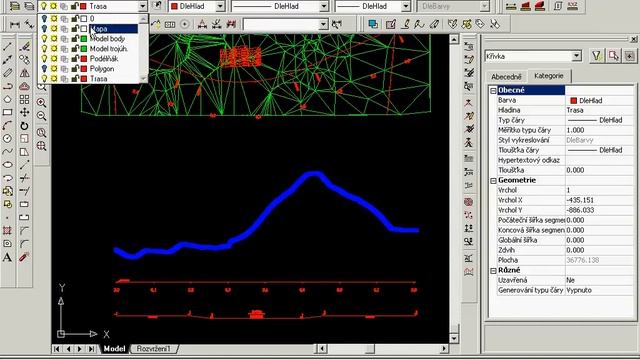Select the Hatch tool
This screenshot has height=360, width=640.
point(7,230)
